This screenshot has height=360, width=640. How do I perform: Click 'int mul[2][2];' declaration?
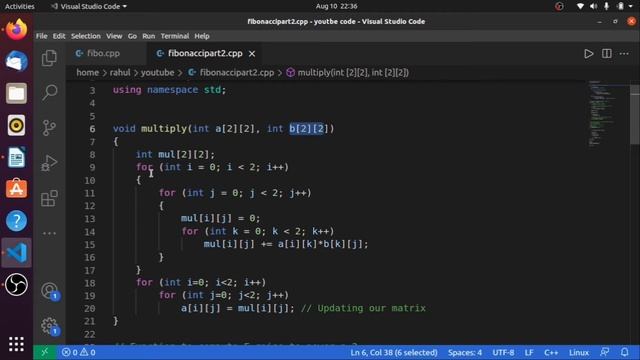click(175, 154)
